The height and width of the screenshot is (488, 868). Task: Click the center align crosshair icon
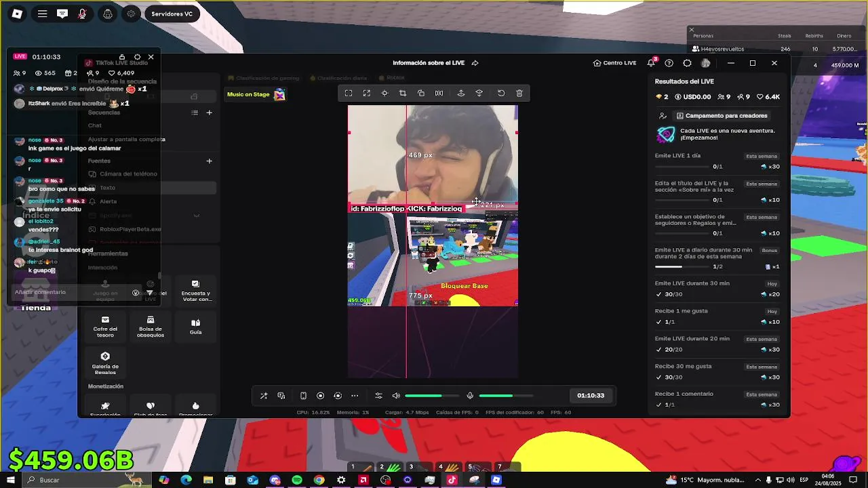(x=384, y=94)
